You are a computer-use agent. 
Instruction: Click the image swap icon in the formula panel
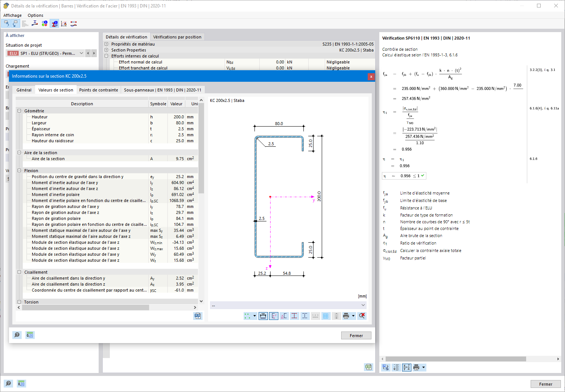[x=386, y=367]
